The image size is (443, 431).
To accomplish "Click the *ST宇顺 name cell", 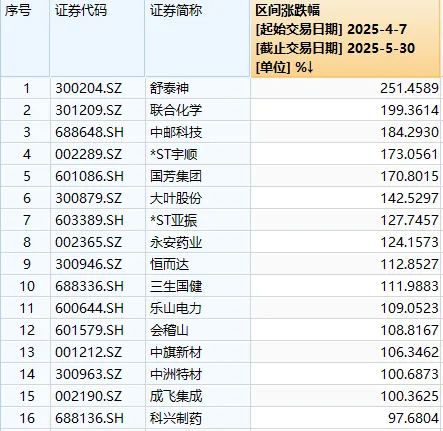I will (x=174, y=154).
